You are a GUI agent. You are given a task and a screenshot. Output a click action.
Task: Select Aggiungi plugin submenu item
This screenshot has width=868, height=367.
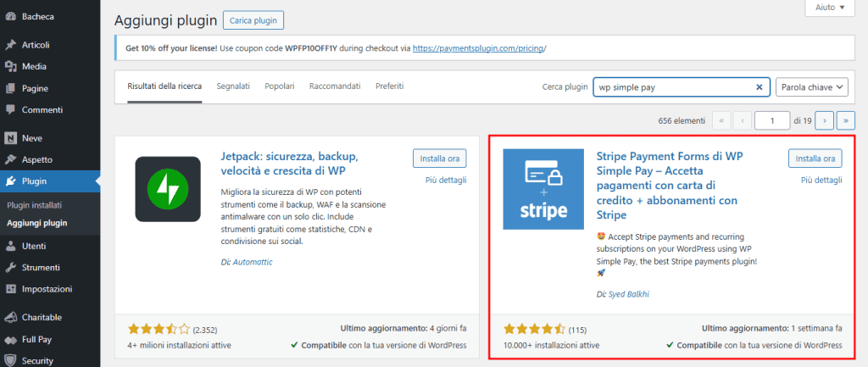point(37,223)
